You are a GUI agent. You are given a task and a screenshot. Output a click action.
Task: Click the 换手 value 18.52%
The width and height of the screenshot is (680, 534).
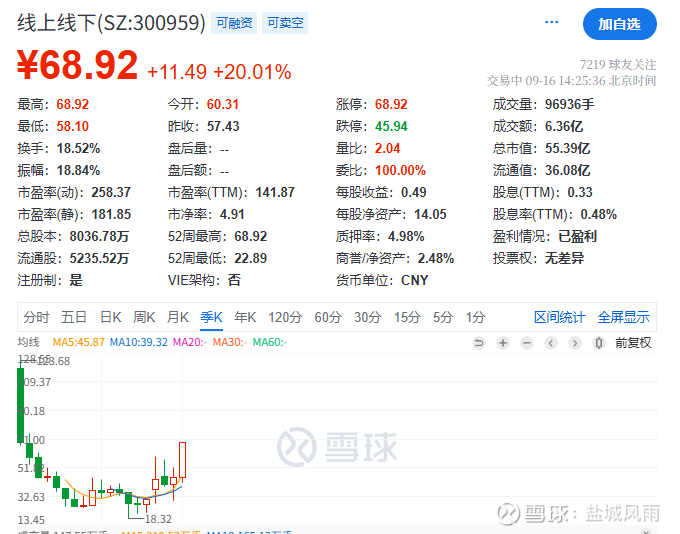pyautogui.click(x=78, y=148)
